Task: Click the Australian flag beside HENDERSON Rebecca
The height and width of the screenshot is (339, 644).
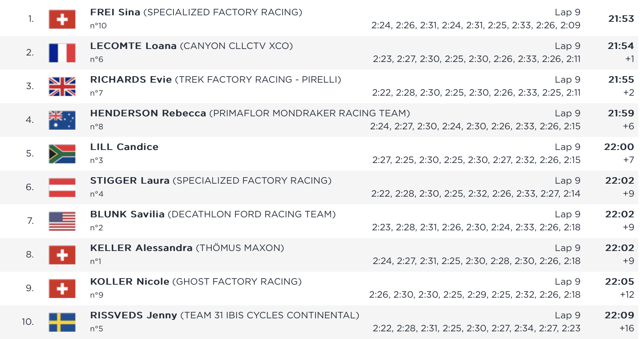Action: (62, 120)
